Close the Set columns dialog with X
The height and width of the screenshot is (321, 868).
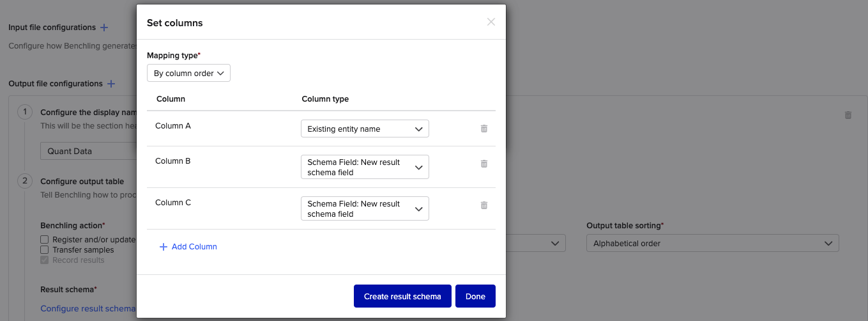491,22
